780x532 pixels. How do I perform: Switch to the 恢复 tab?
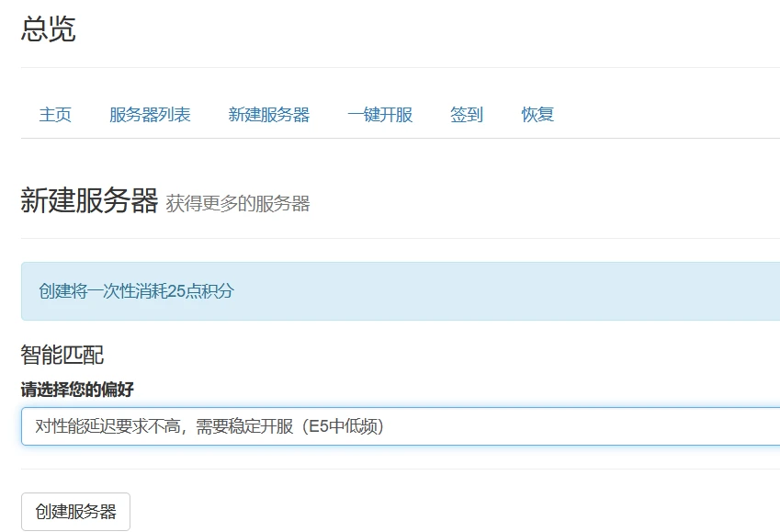point(537,115)
